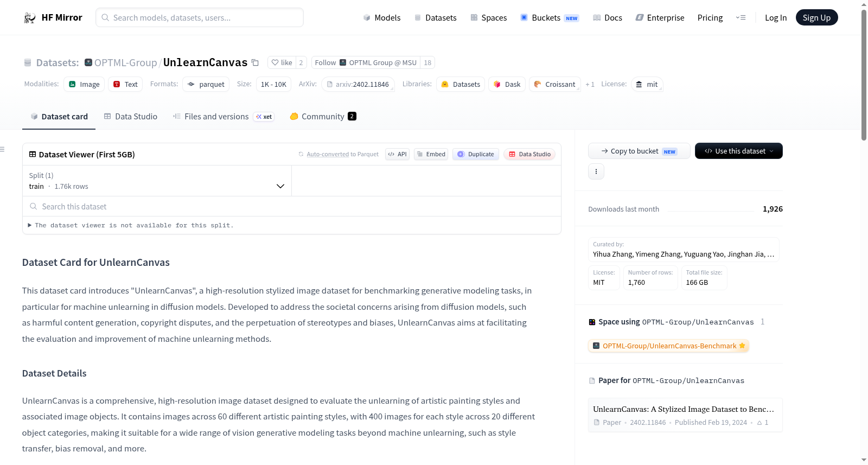The width and height of the screenshot is (868, 465).
Task: Expand the additional navigation menu icon
Action: [x=741, y=17]
